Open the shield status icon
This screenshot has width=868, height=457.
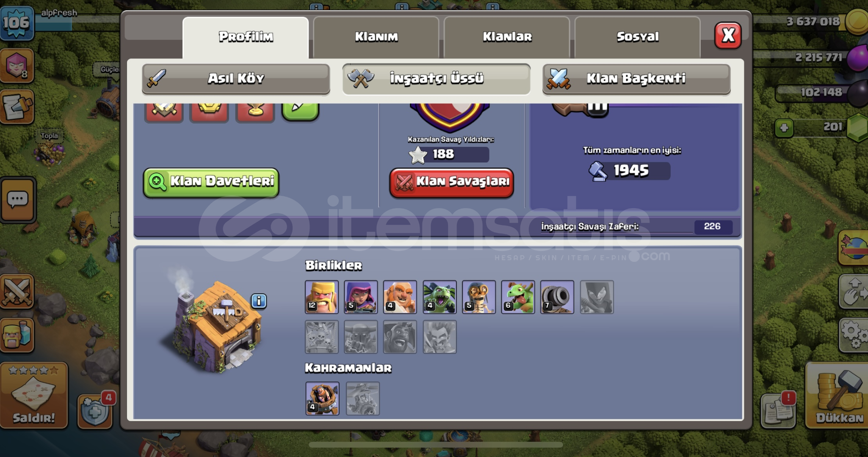pyautogui.click(x=95, y=411)
